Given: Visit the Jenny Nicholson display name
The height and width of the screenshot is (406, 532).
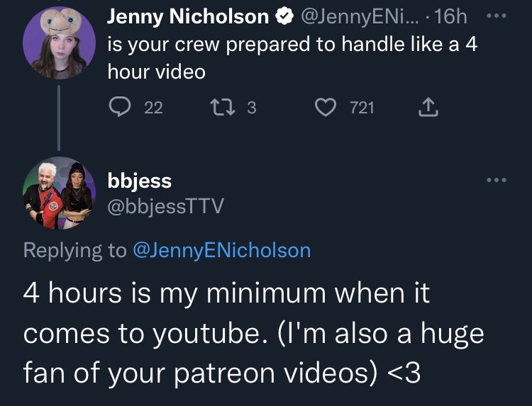Looking at the screenshot, I should (188, 16).
